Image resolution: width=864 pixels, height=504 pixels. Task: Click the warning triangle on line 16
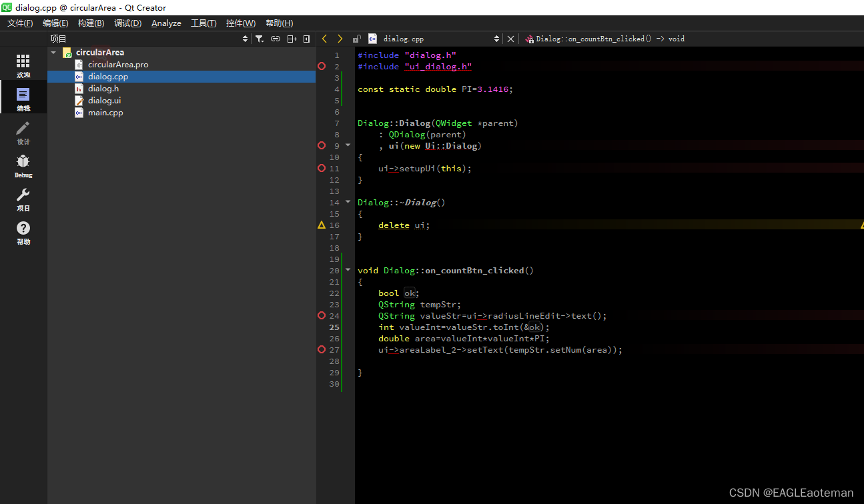322,225
